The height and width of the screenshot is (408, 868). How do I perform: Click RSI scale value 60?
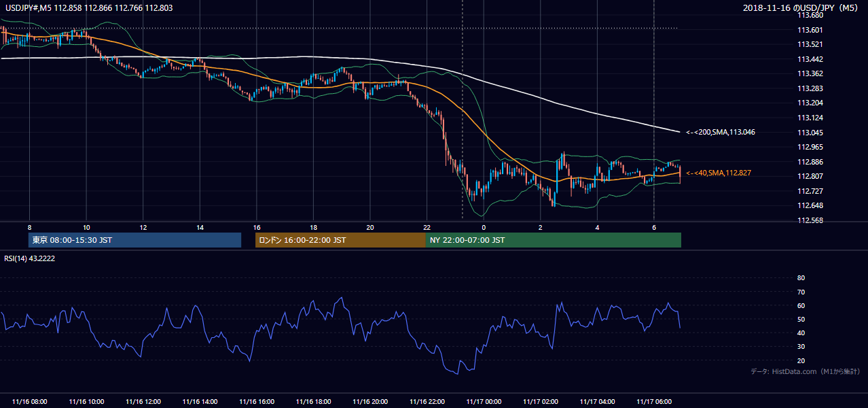[801, 305]
